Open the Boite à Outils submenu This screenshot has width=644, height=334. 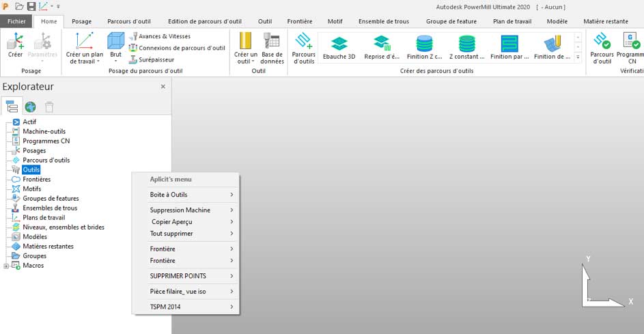coord(191,195)
